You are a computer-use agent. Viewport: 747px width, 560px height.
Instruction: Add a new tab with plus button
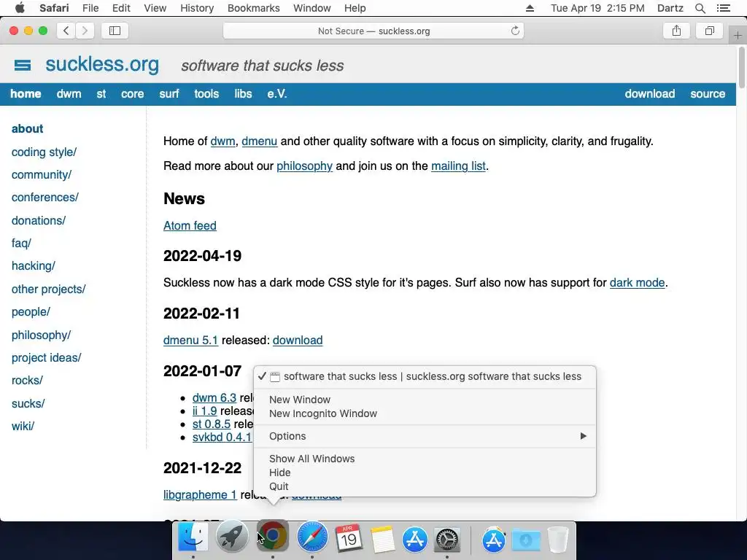coord(738,35)
